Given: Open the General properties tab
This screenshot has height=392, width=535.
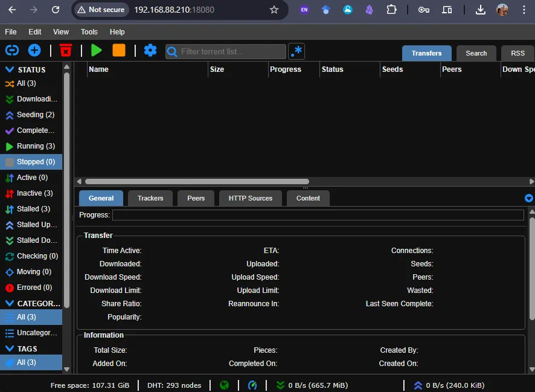Looking at the screenshot, I should 101,198.
